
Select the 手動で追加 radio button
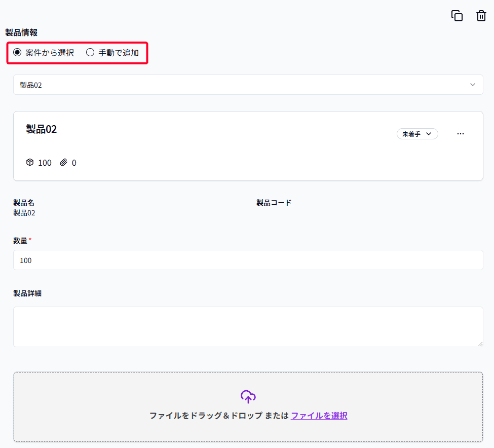90,52
